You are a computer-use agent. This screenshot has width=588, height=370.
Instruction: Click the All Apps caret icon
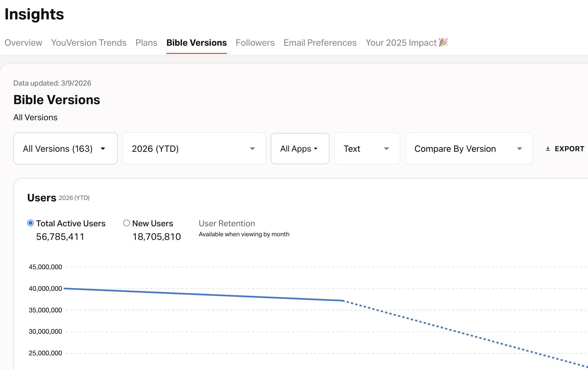[316, 149]
